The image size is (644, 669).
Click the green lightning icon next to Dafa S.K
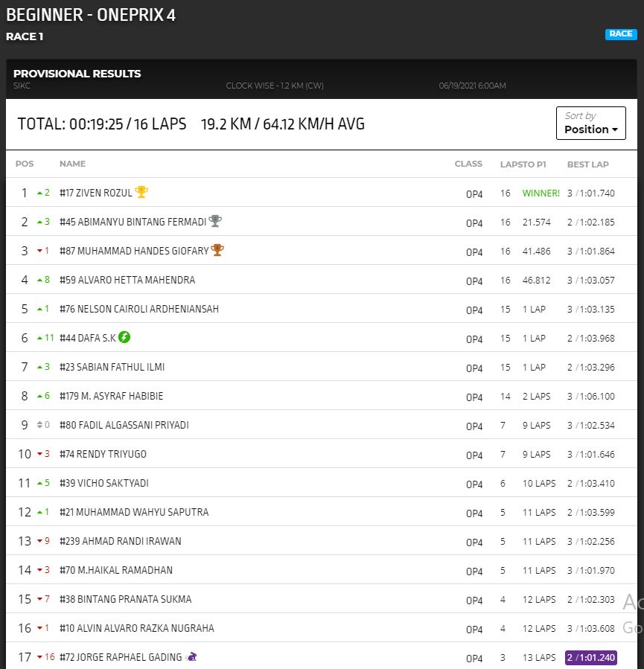(124, 337)
